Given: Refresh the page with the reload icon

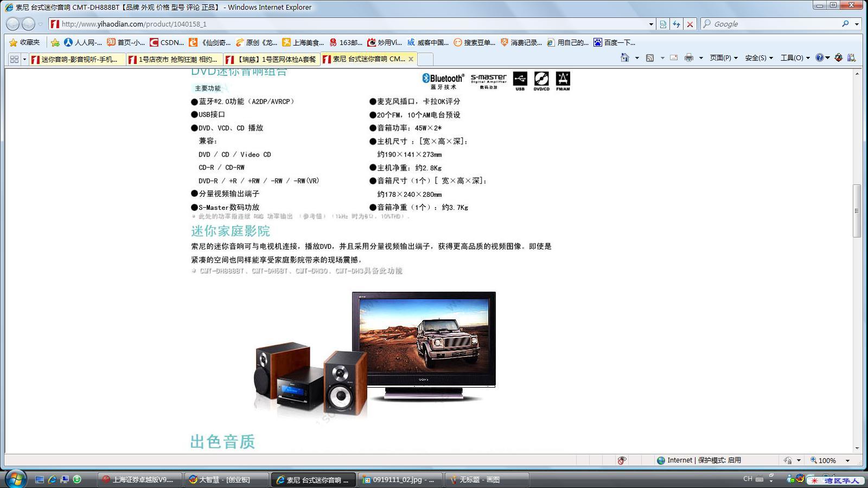Looking at the screenshot, I should coord(676,24).
